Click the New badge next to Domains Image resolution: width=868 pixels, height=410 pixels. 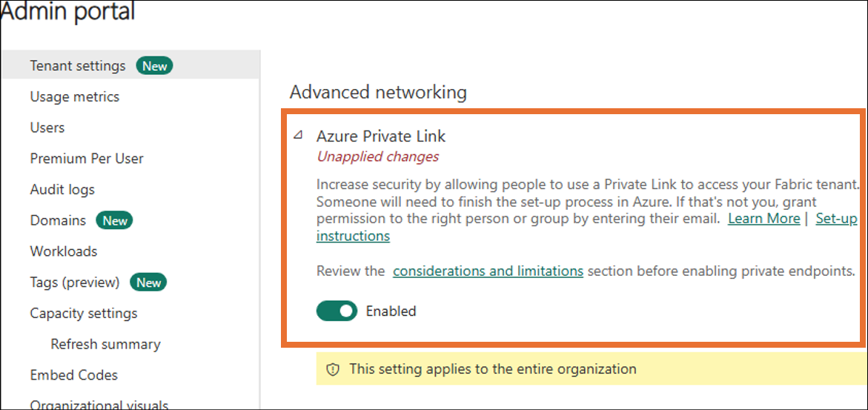pos(115,220)
